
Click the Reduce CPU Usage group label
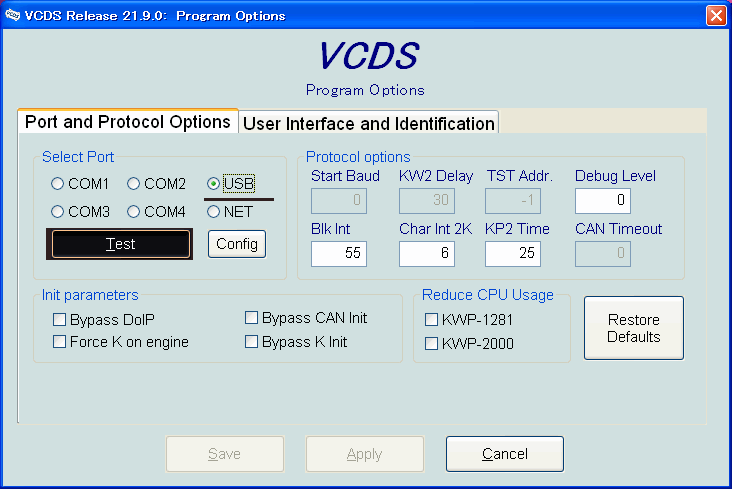pyautogui.click(x=488, y=295)
